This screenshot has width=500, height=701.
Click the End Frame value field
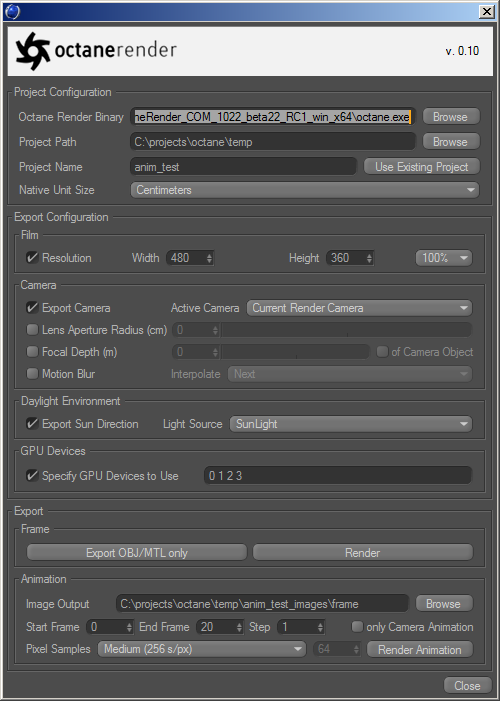point(216,627)
